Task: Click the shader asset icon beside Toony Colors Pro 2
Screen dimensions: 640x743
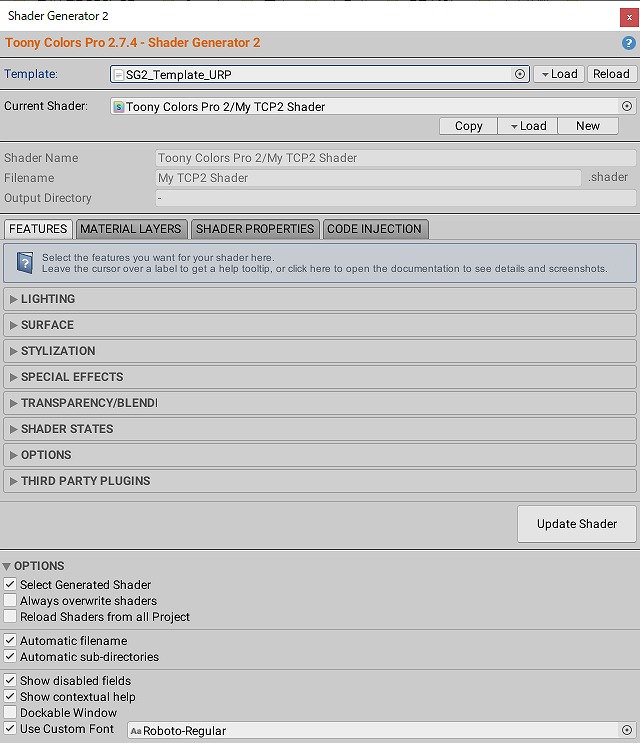Action: (118, 107)
